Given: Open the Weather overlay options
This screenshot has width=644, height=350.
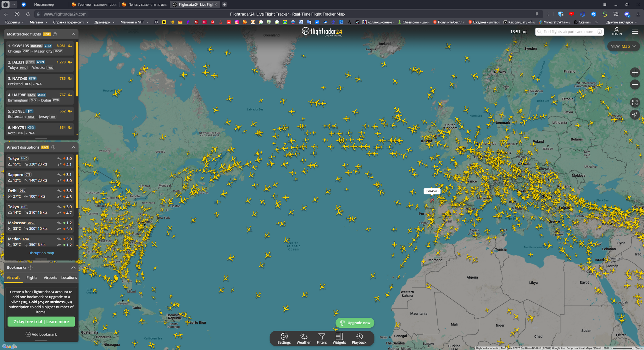Looking at the screenshot, I should pyautogui.click(x=303, y=338).
